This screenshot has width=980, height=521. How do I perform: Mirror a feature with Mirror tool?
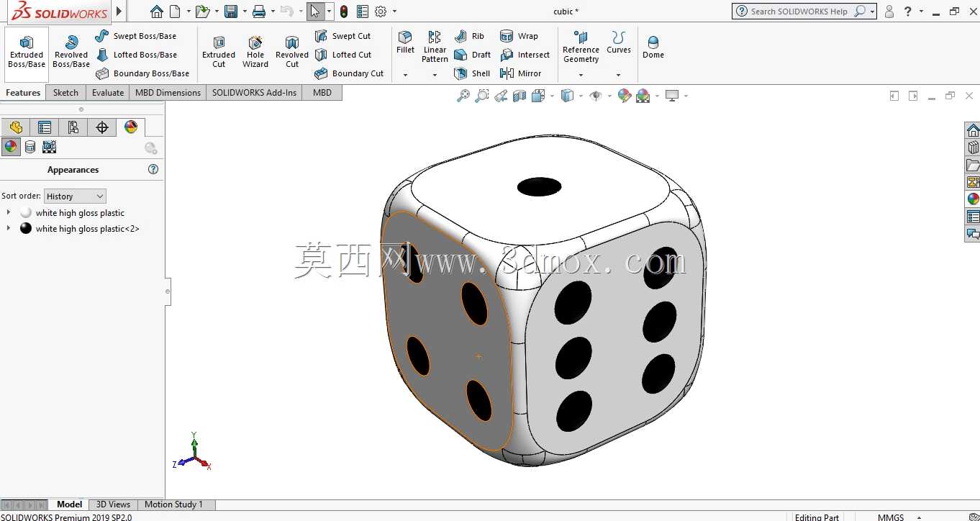tap(520, 73)
